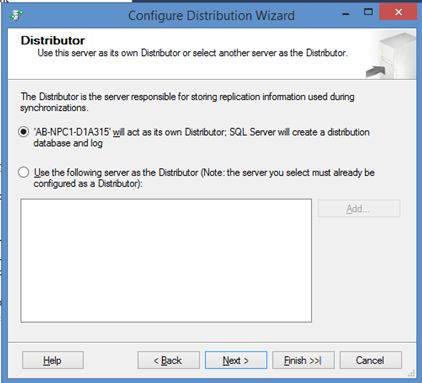
Task: Maximize the Configure Distribution Wizard window
Action: (x=368, y=12)
